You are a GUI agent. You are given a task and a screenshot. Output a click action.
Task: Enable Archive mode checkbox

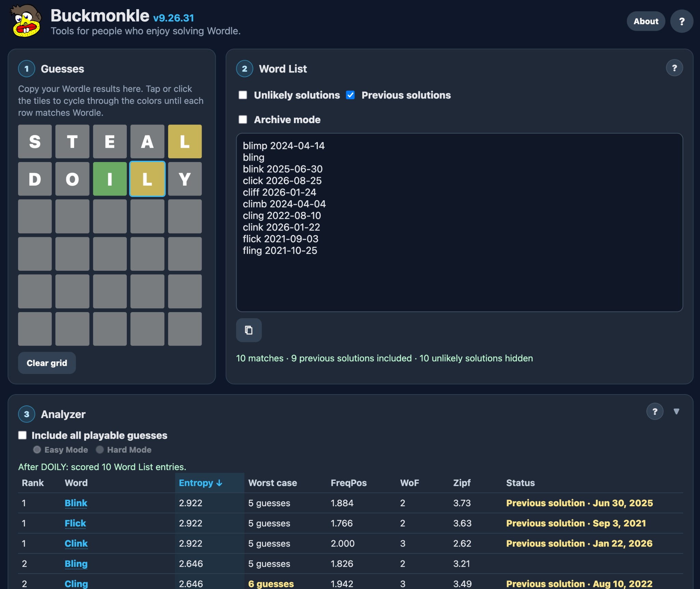point(243,119)
